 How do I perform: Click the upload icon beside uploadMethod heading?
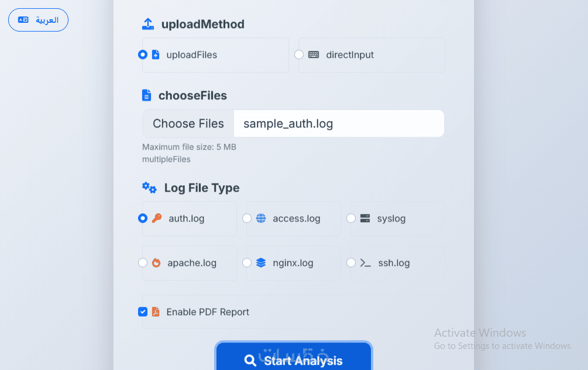click(148, 24)
